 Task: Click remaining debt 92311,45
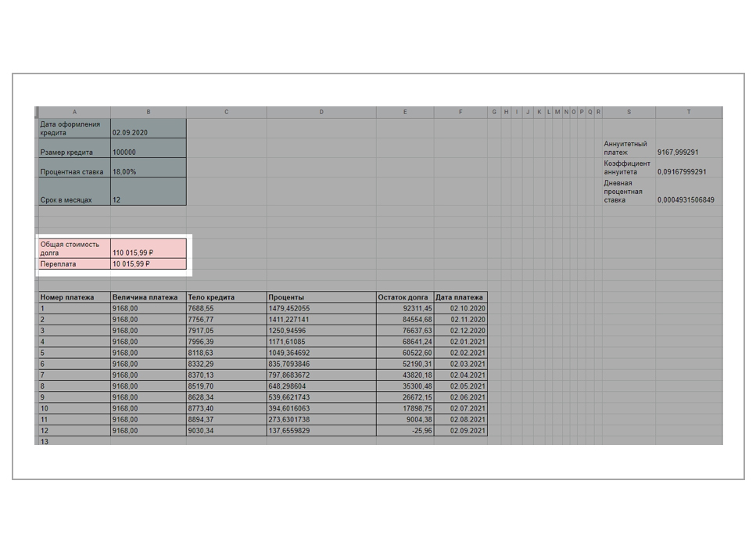(x=405, y=308)
